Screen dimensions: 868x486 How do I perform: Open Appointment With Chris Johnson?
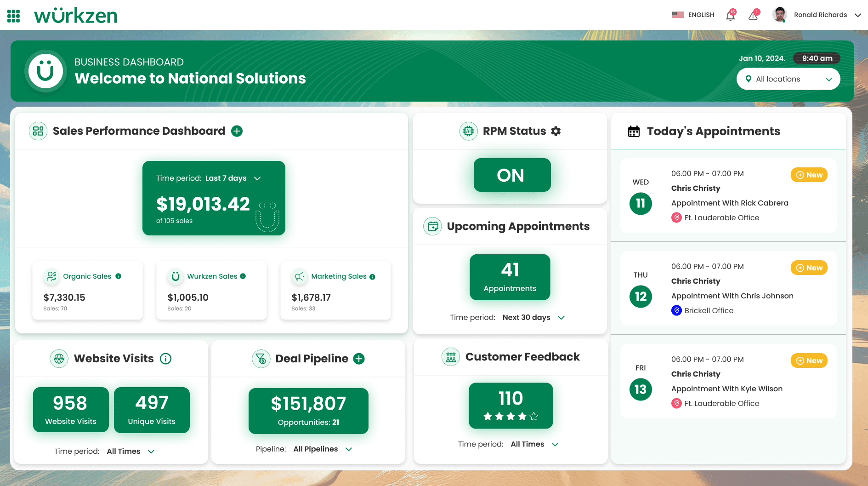tap(732, 296)
